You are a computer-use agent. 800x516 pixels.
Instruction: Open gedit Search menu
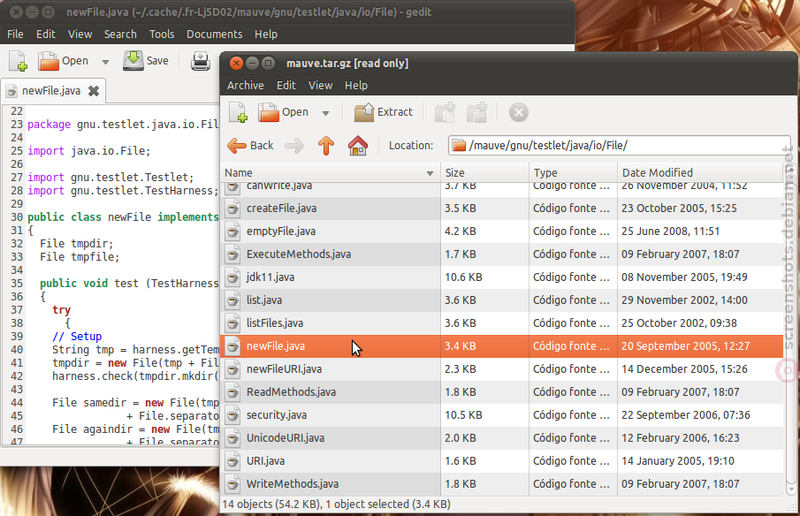[x=120, y=34]
